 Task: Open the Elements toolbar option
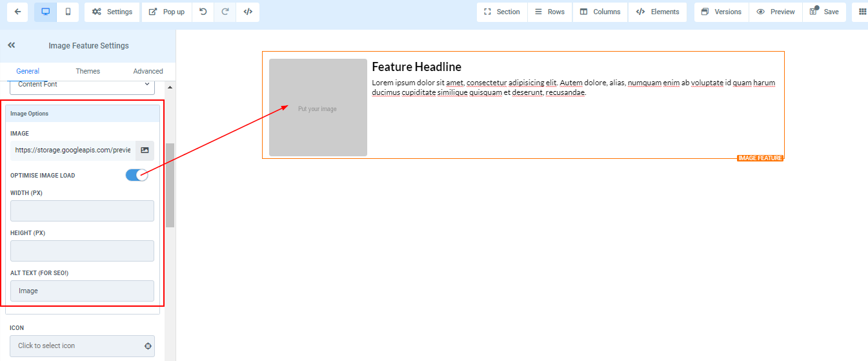tap(658, 12)
